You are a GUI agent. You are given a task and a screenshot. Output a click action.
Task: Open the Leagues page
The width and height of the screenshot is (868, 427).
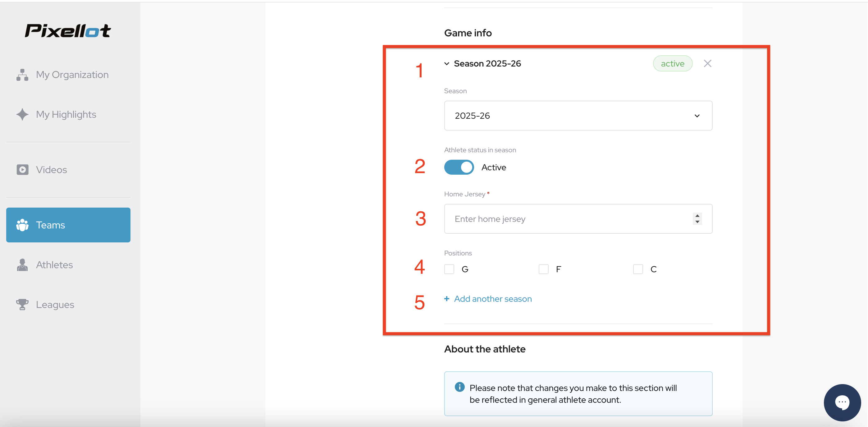point(68,305)
